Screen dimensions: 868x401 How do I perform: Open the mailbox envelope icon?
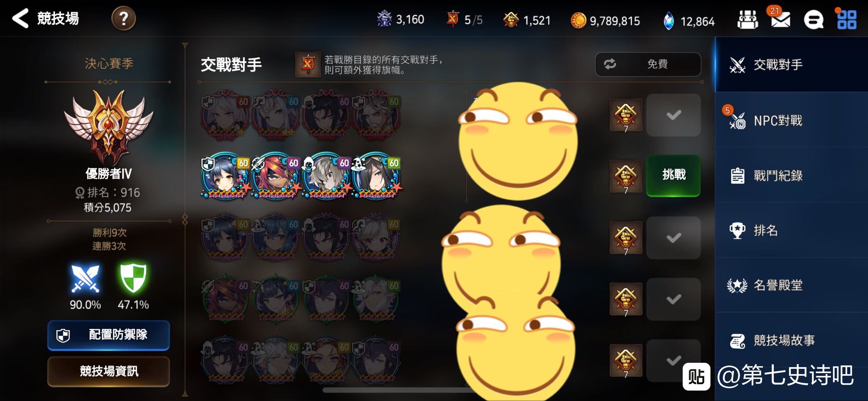[x=780, y=19]
